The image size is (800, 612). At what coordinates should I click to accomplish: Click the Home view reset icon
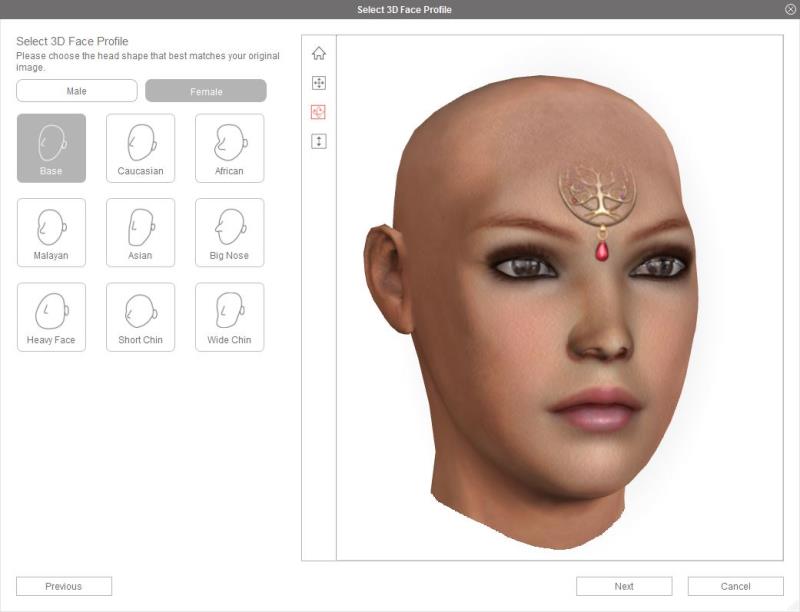pyautogui.click(x=319, y=54)
